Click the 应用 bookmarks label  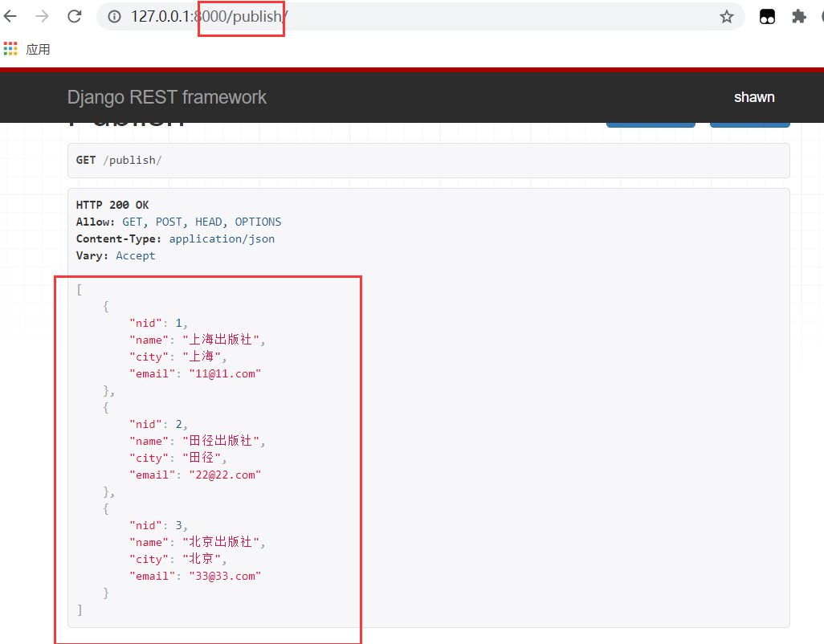[38, 49]
